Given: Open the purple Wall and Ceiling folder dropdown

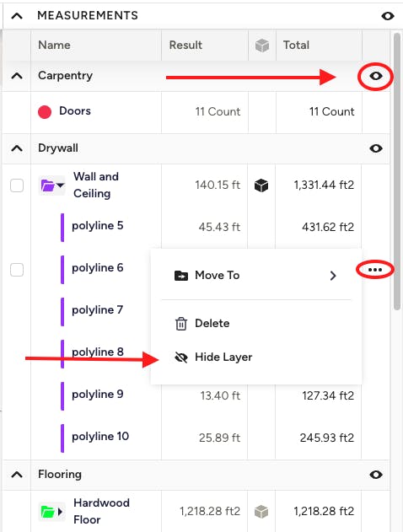Looking at the screenshot, I should tap(52, 185).
